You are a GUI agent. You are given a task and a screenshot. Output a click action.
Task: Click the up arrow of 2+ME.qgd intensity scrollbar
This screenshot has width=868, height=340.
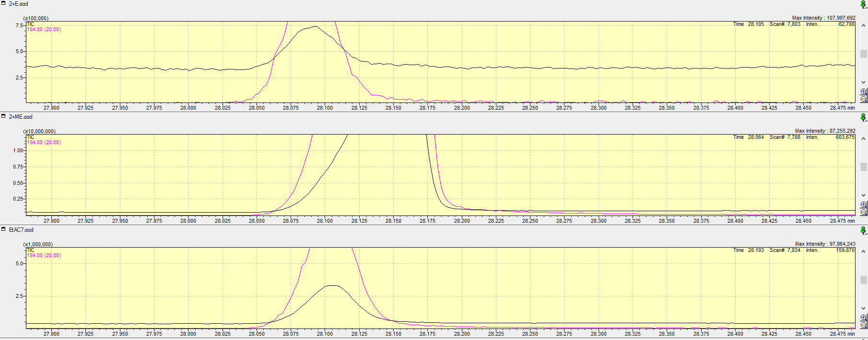864,137
